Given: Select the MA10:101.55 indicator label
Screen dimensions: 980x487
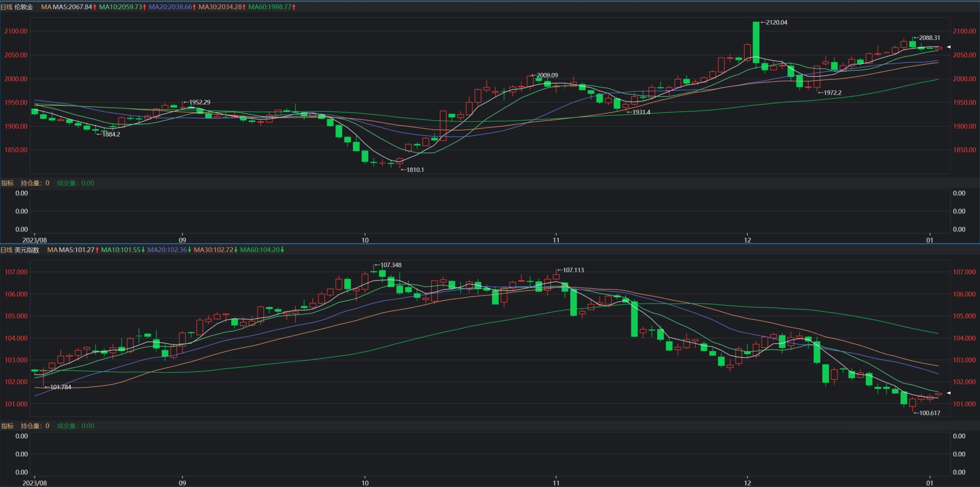Looking at the screenshot, I should [123, 250].
